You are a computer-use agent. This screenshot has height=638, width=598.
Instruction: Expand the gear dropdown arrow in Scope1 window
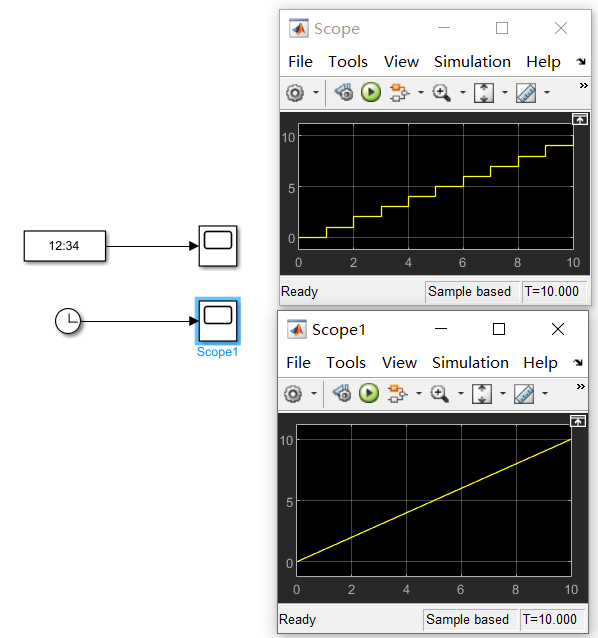click(x=314, y=393)
